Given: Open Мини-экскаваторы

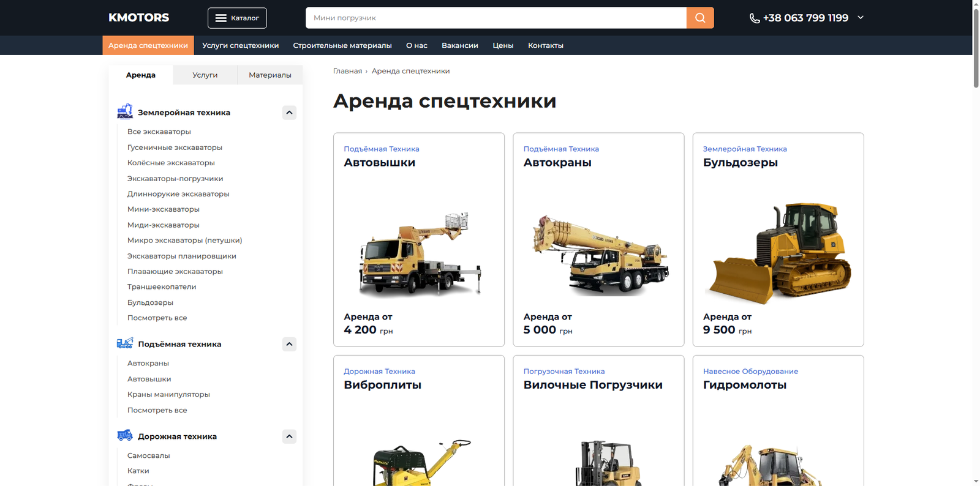Looking at the screenshot, I should 164,209.
